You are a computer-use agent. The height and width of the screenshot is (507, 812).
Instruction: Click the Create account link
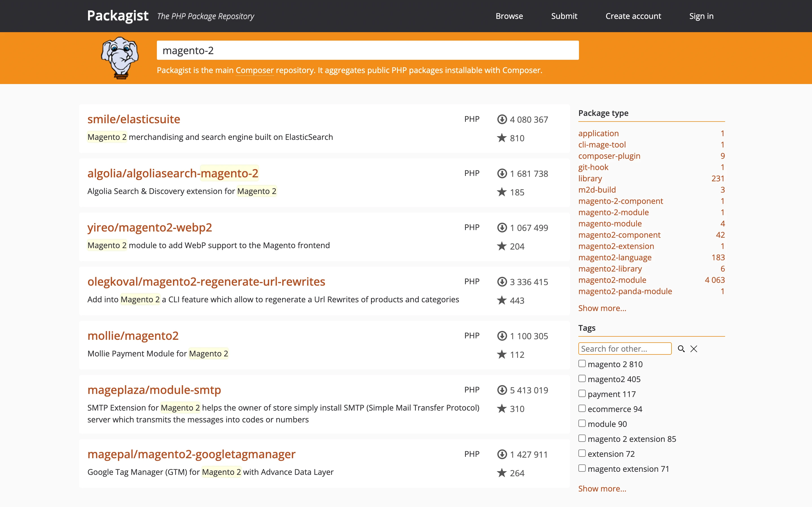tap(633, 16)
